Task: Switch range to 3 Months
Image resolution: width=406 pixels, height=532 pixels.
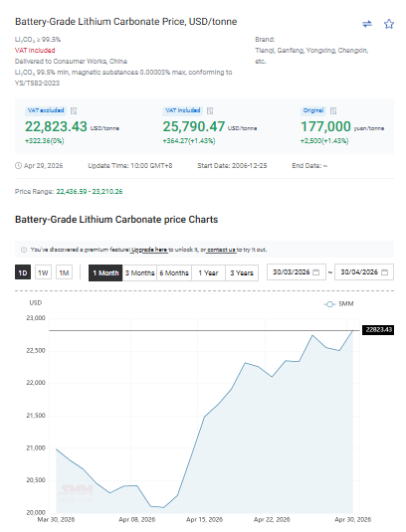Action: 140,272
